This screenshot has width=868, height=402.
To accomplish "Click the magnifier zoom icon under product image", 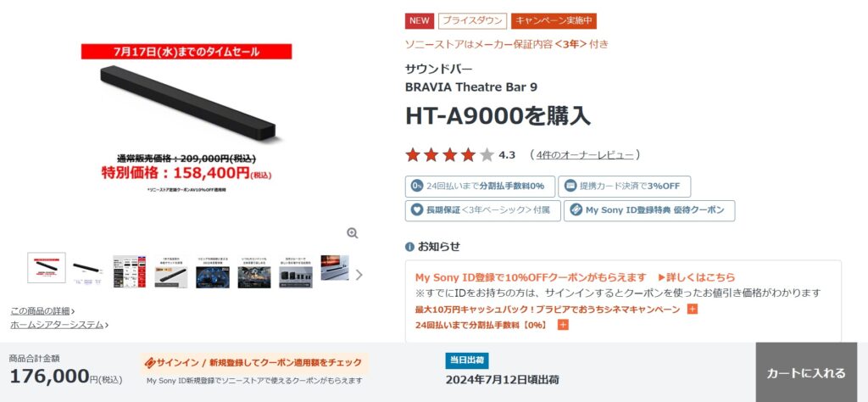I will (x=353, y=233).
